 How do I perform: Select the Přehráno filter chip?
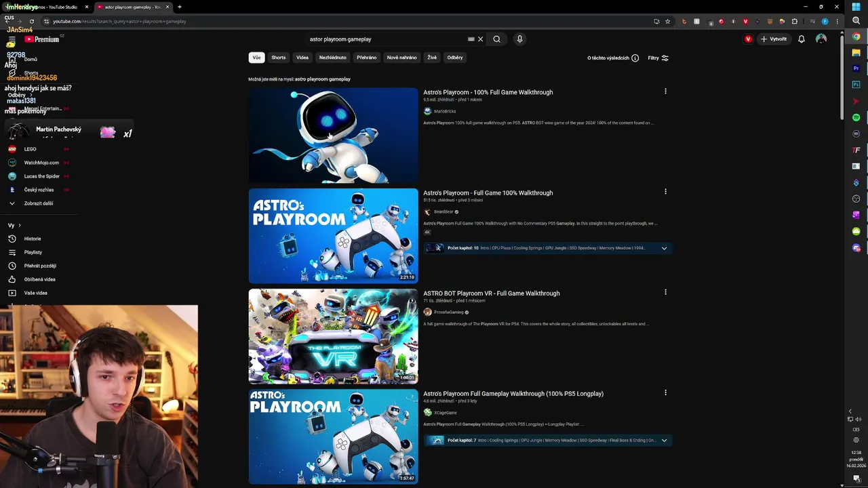click(x=367, y=58)
